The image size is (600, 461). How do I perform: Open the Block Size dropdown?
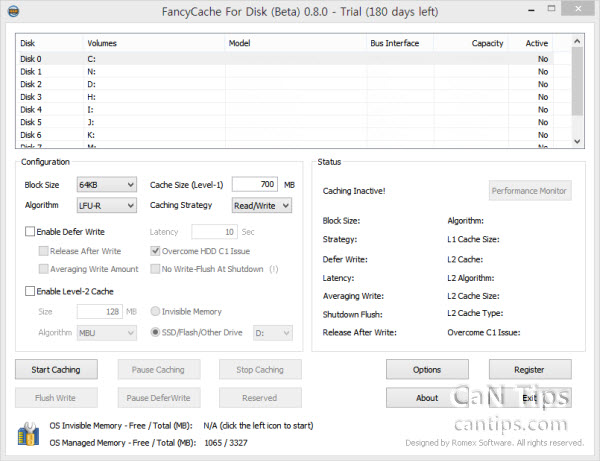tap(107, 185)
